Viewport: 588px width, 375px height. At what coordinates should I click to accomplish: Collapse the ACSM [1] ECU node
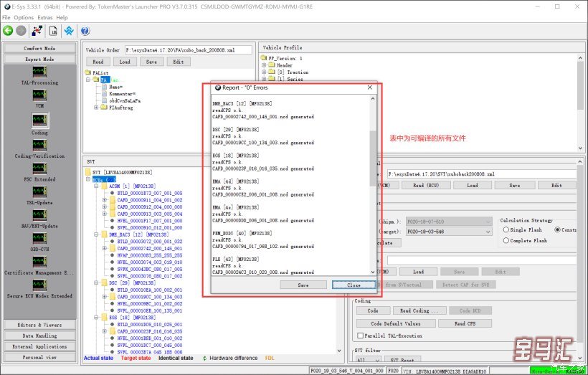coord(96,186)
